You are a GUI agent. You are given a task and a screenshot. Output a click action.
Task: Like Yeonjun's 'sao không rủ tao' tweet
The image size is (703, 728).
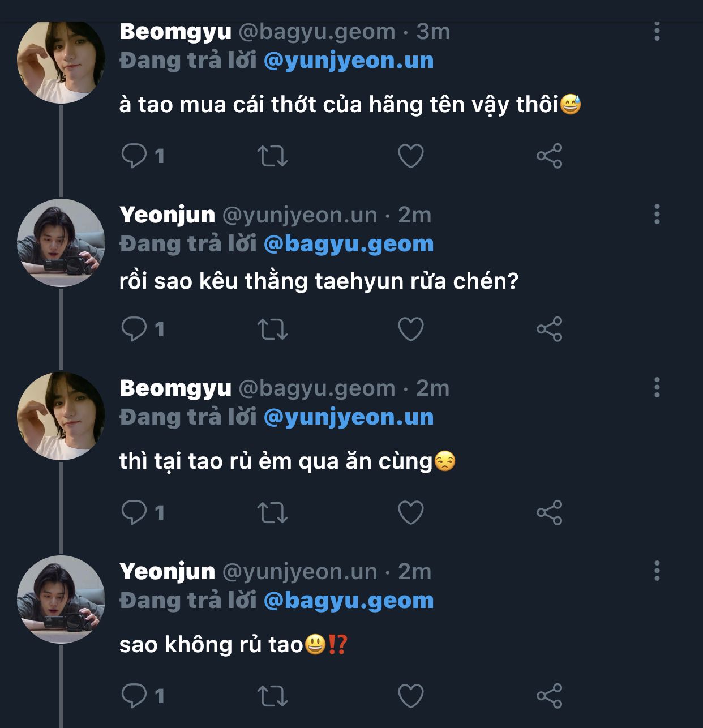411,696
